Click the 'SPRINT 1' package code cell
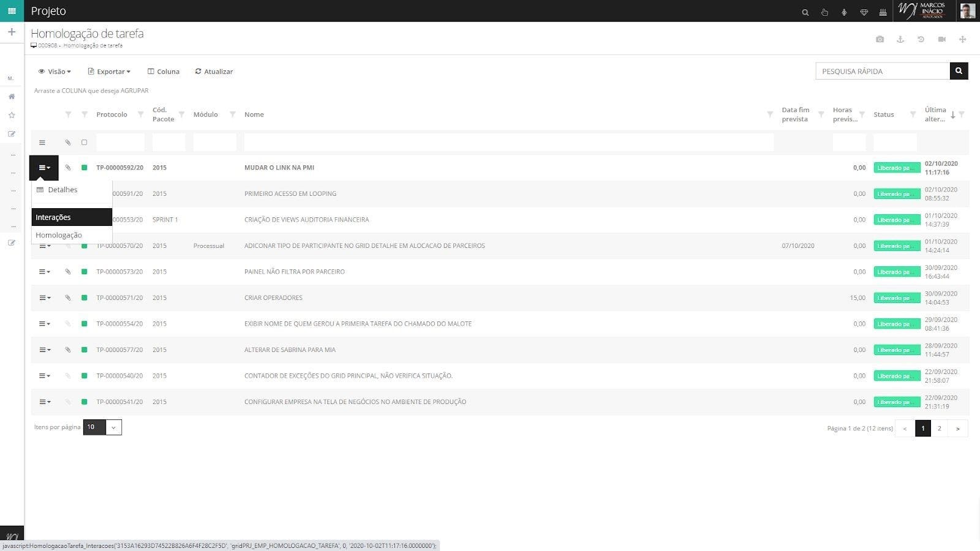980x551 pixels. [x=165, y=220]
